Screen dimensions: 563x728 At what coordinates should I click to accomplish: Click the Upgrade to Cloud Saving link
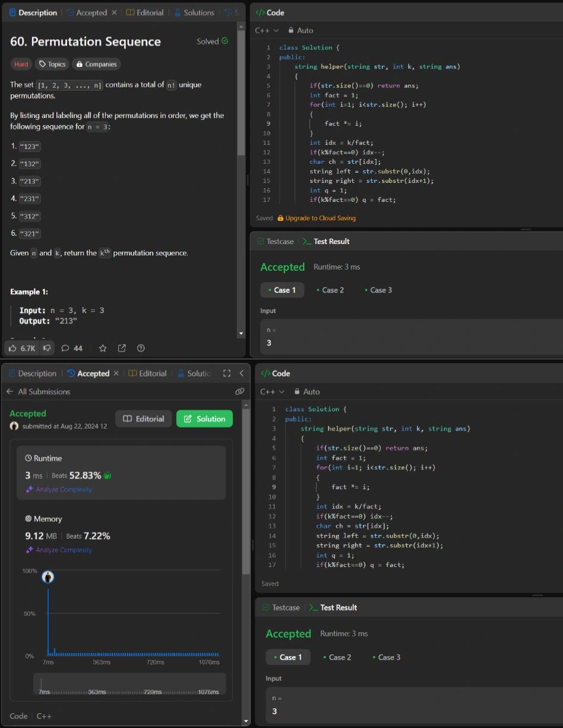317,218
